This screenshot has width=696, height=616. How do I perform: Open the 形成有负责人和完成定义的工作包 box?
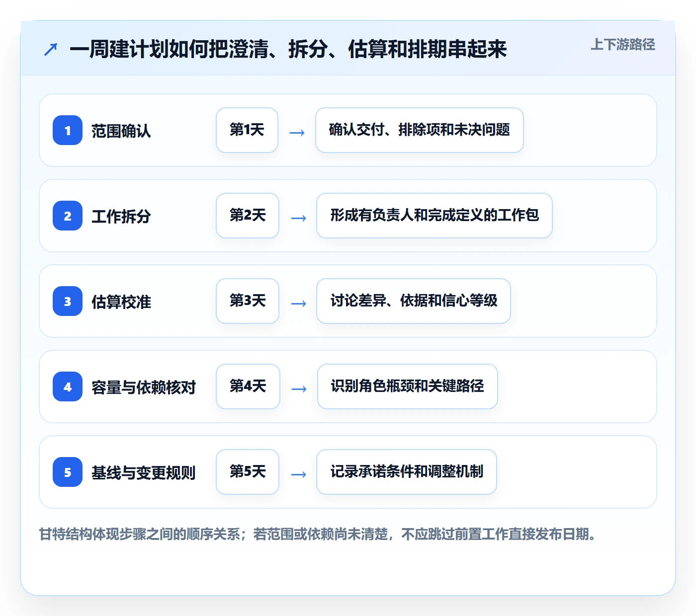pos(435,216)
